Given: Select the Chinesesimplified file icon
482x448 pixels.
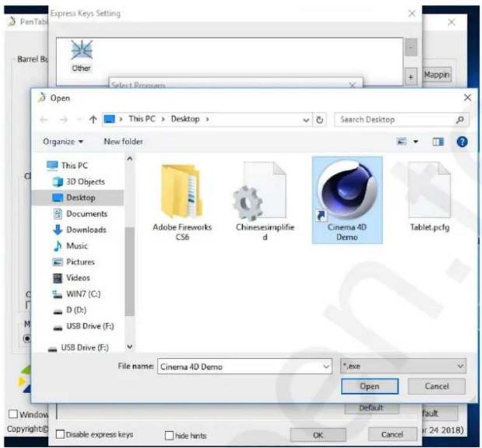Looking at the screenshot, I should [260, 191].
